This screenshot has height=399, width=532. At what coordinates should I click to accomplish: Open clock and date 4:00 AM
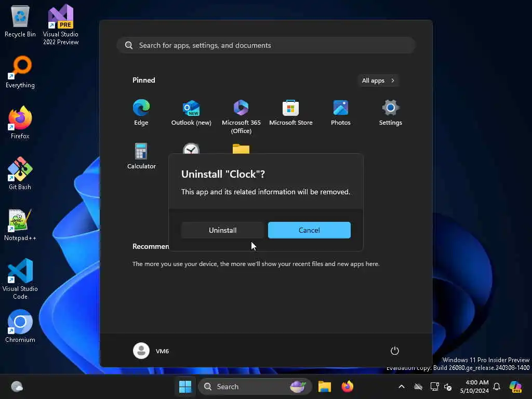click(474, 387)
